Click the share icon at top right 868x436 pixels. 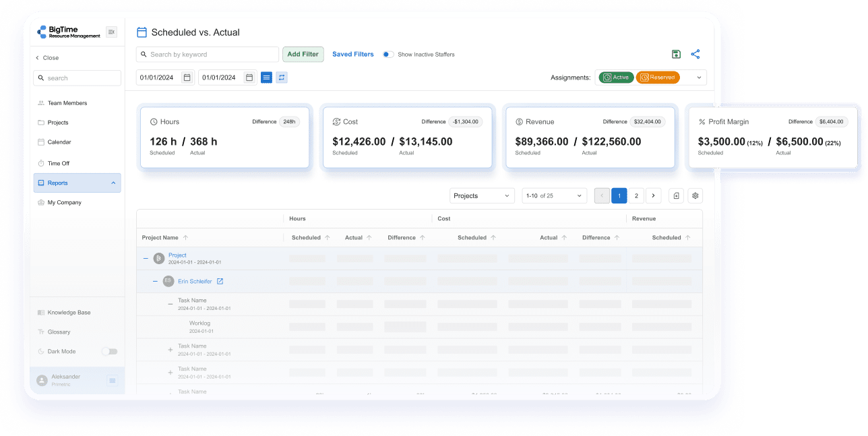695,55
